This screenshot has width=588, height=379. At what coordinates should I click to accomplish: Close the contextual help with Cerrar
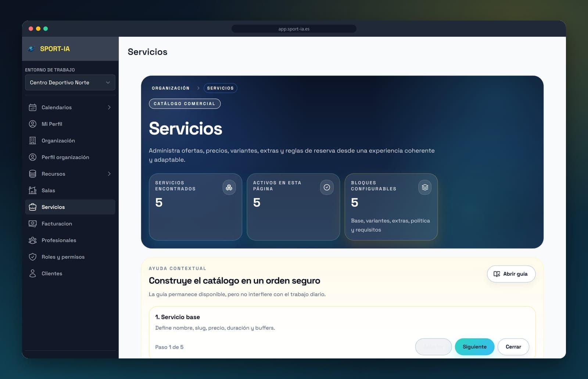pos(513,347)
